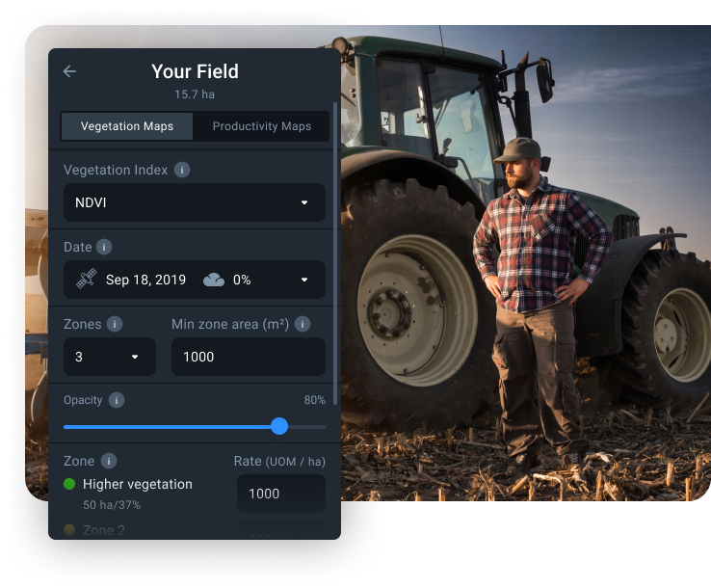Click the Rate (UOM / ha) header

click(x=279, y=462)
